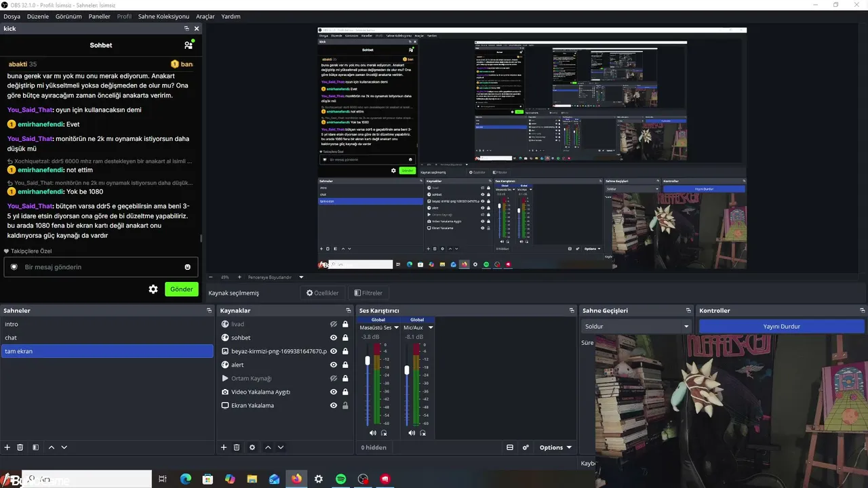868x488 pixels.
Task: Hide the Ekran Yakalama source
Action: [334, 405]
